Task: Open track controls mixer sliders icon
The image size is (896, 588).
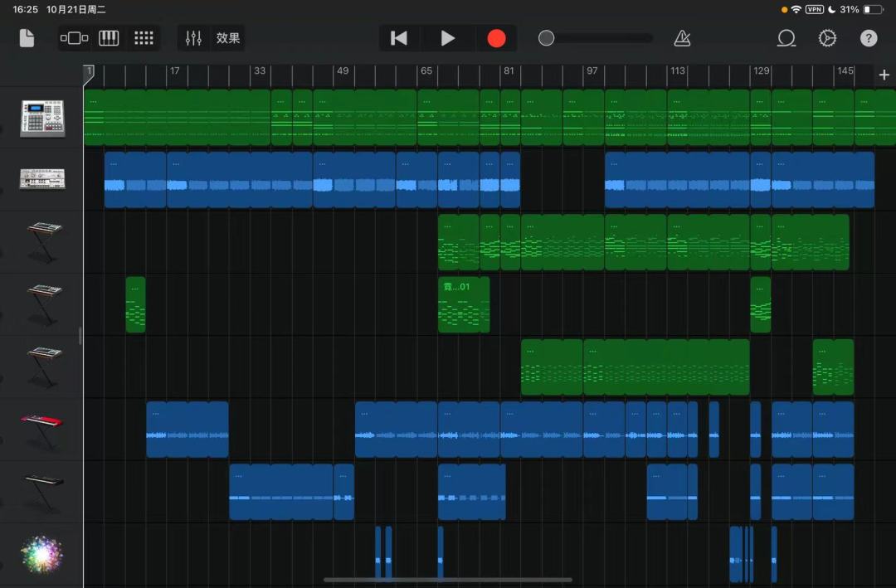Action: [193, 38]
